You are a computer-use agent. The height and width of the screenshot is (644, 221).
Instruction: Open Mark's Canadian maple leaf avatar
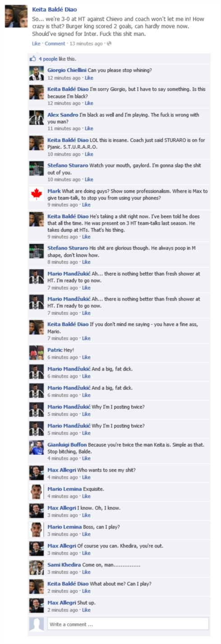(37, 194)
